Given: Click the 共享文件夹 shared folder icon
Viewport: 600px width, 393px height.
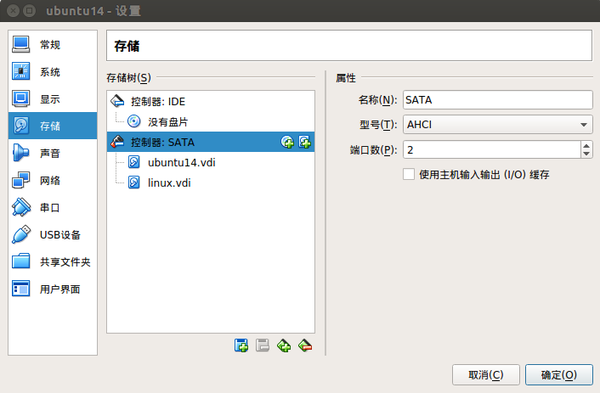Looking at the screenshot, I should point(21,262).
